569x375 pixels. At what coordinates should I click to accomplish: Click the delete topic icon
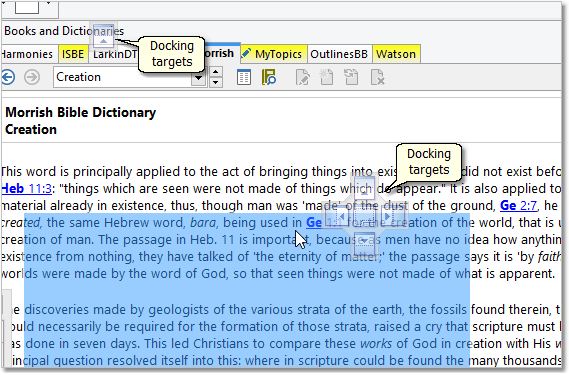pos(377,77)
